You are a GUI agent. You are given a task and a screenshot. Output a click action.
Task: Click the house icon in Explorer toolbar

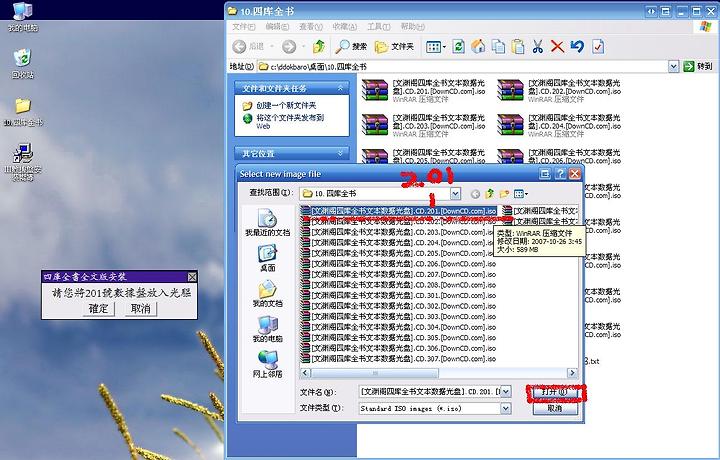coord(478,46)
